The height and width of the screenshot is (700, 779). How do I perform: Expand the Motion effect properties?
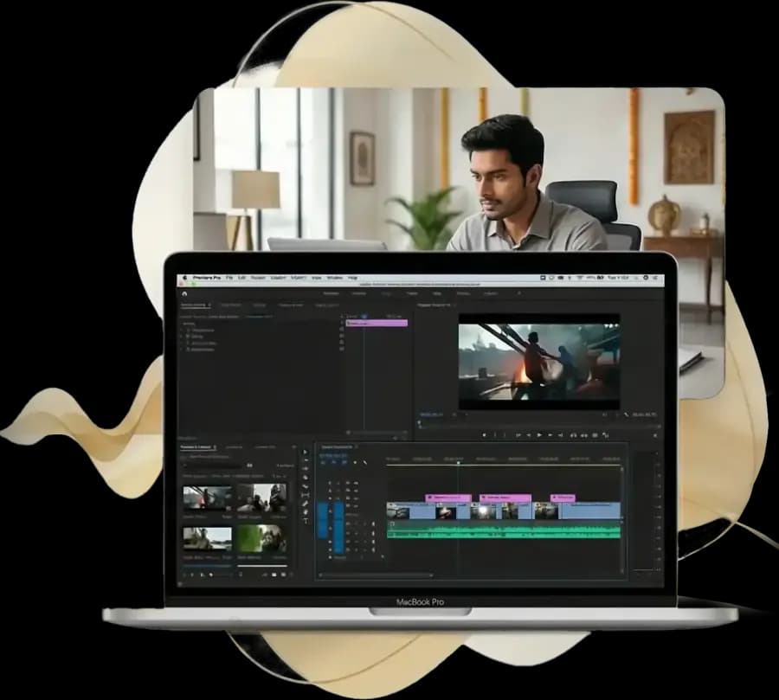pyautogui.click(x=182, y=330)
